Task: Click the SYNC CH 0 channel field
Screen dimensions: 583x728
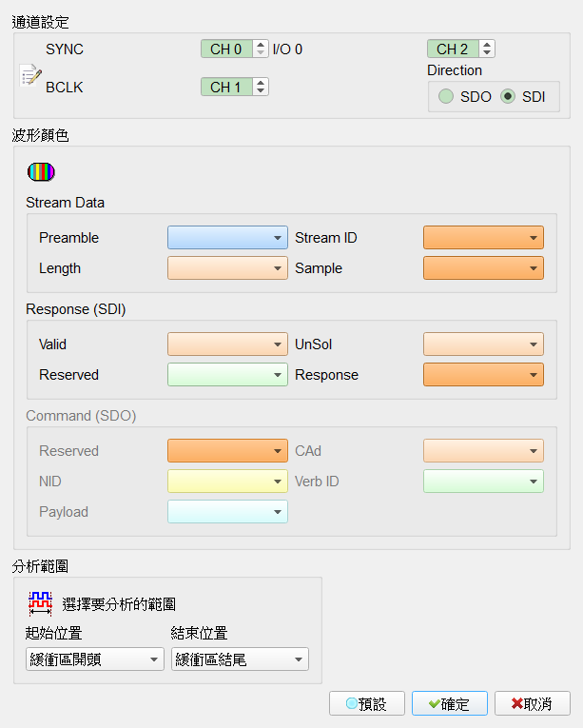Action: [226, 49]
